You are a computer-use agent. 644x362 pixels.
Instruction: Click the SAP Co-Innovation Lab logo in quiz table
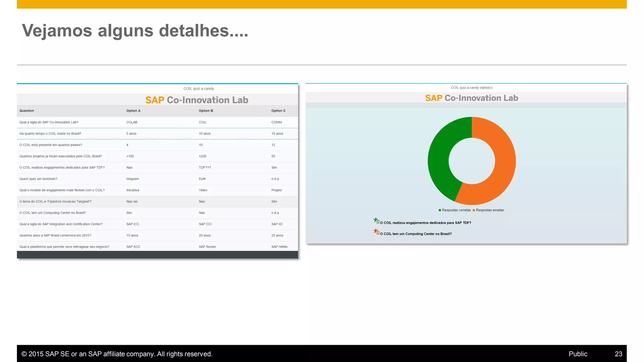point(197,100)
